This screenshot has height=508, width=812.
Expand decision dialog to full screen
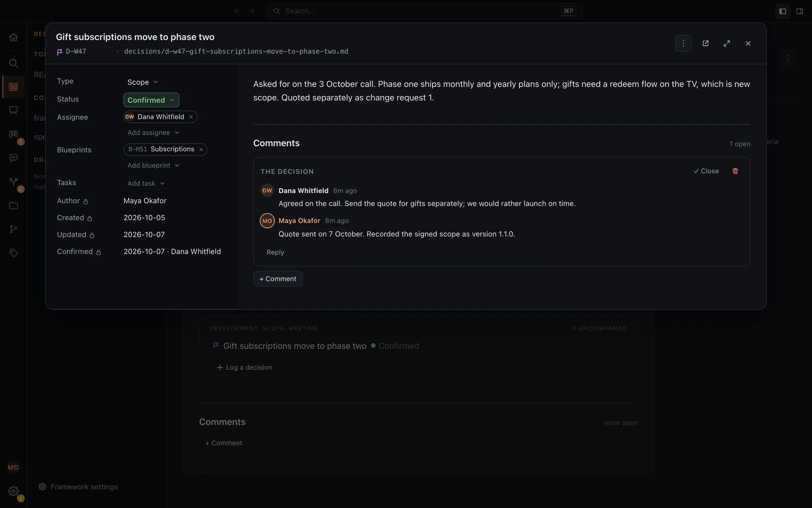pos(727,43)
